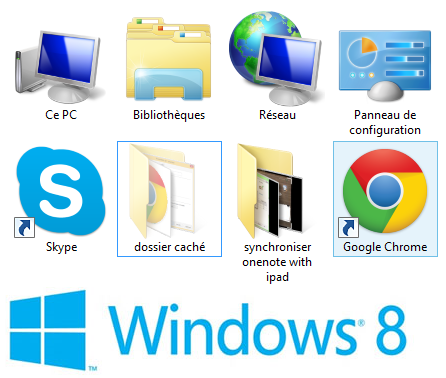Launch the Skype shortcut icon
The height and width of the screenshot is (378, 446).
60,192
